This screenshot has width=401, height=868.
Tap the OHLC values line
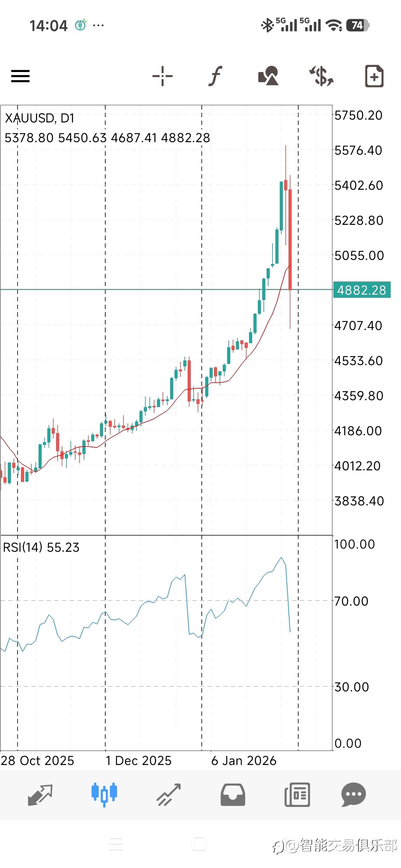coord(107,138)
